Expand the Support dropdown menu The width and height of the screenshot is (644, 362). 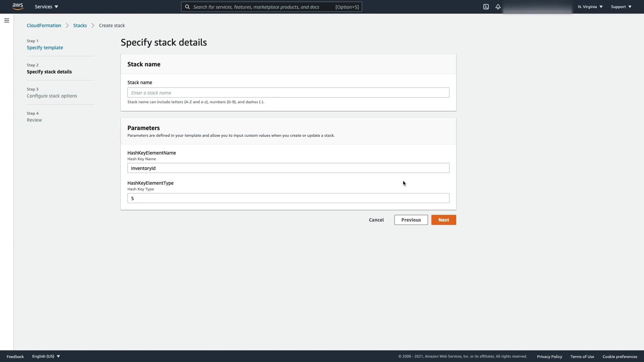(x=621, y=7)
